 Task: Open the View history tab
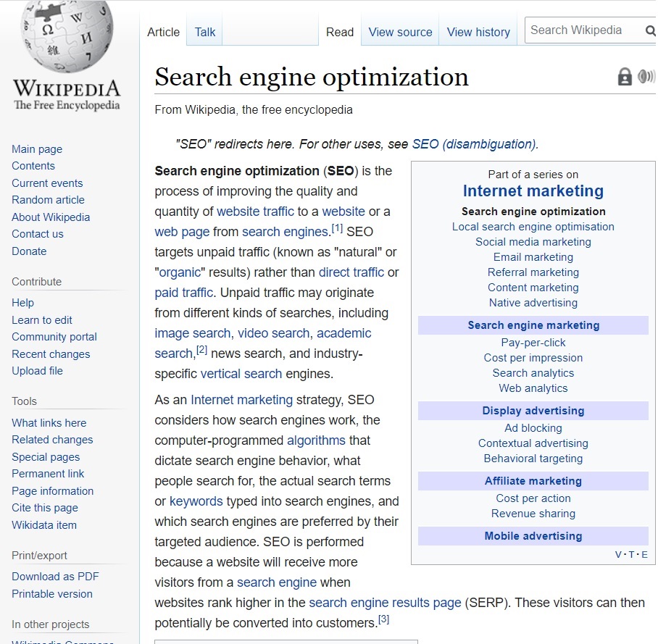pyautogui.click(x=478, y=32)
